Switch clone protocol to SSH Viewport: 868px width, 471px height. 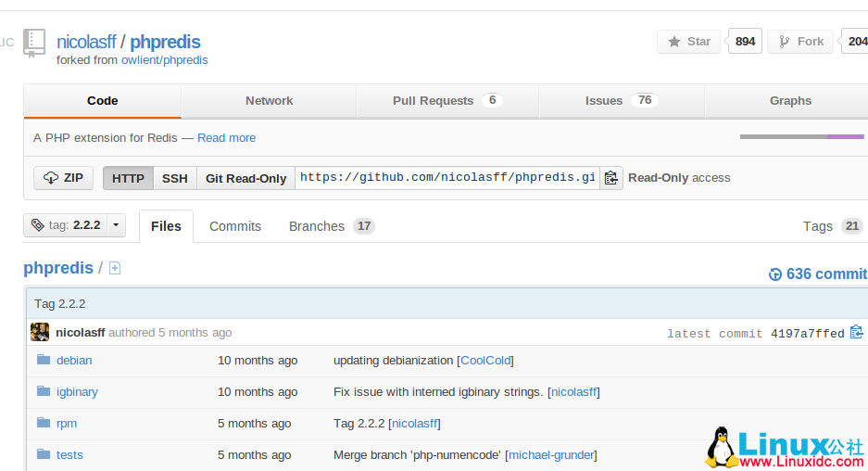click(174, 178)
